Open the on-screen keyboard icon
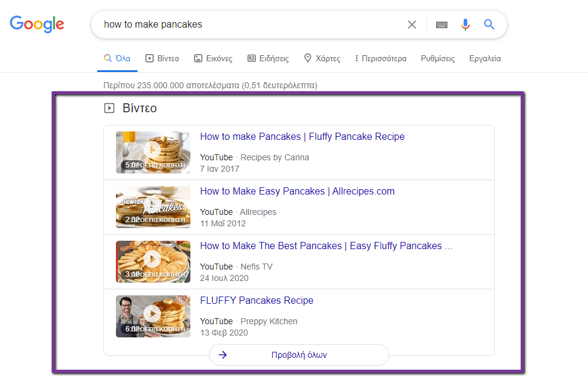588x377 pixels. [441, 25]
